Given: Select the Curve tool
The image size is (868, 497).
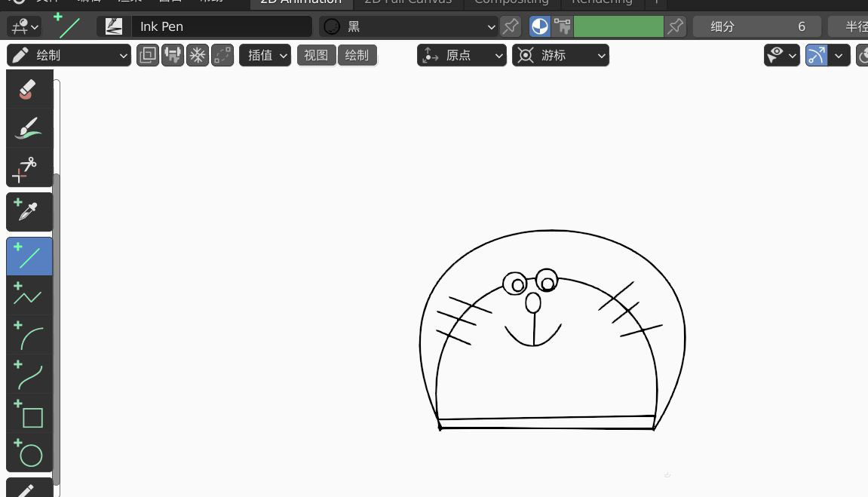Looking at the screenshot, I should click(x=29, y=373).
